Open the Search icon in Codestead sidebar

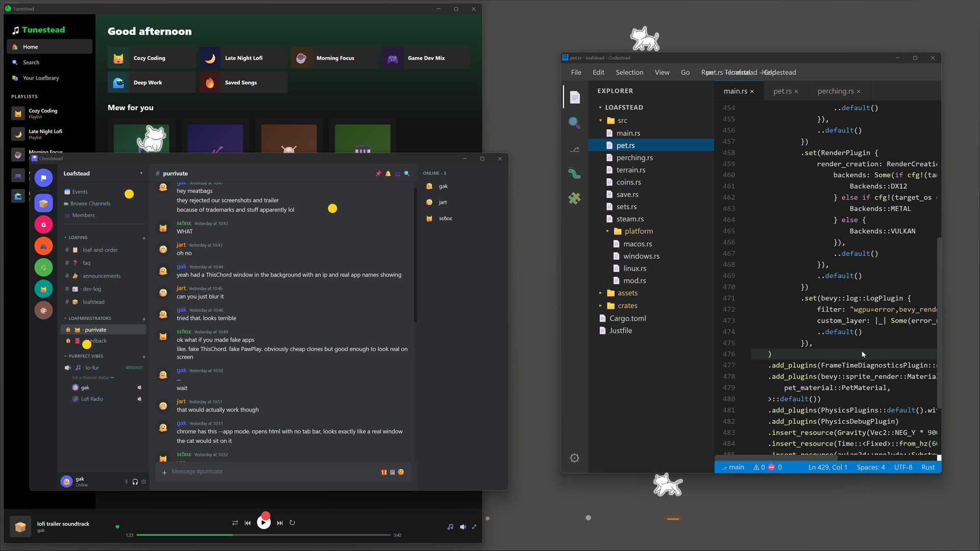tap(574, 122)
